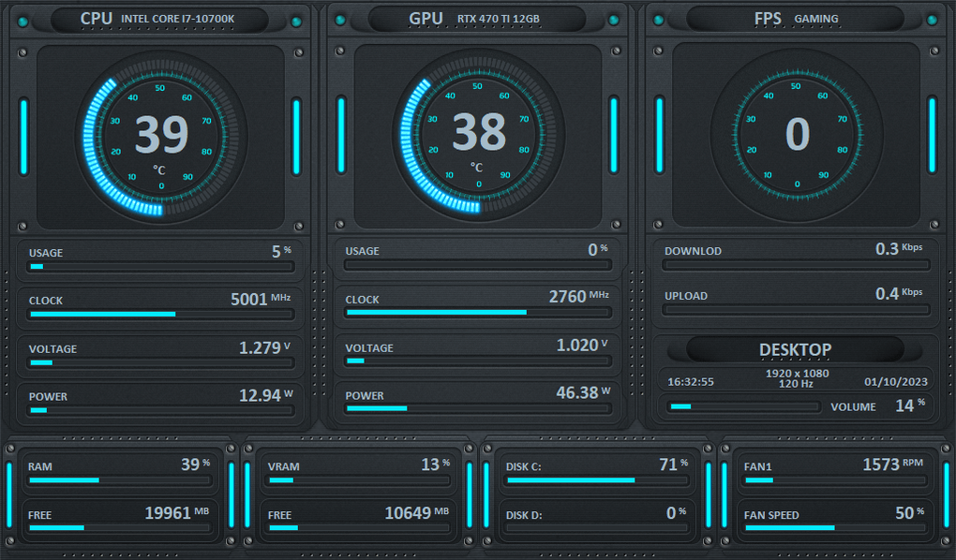Click the FPS Gaming title bar
Screen dimensions: 956x560
click(x=796, y=19)
